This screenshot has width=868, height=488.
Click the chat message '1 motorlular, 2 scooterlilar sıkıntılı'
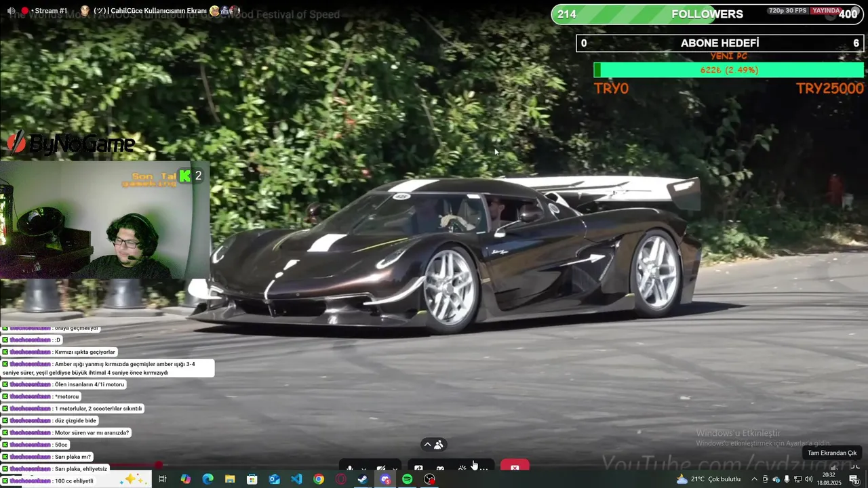pos(98,409)
